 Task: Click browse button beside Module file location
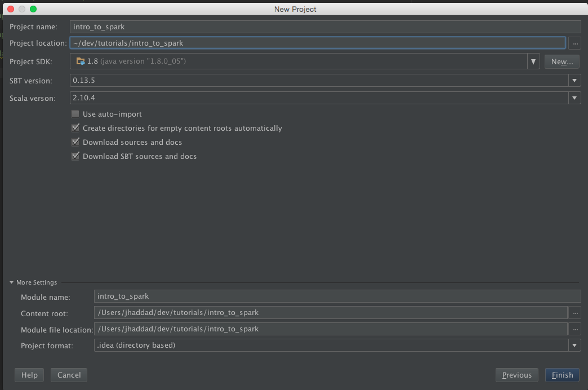click(574, 329)
